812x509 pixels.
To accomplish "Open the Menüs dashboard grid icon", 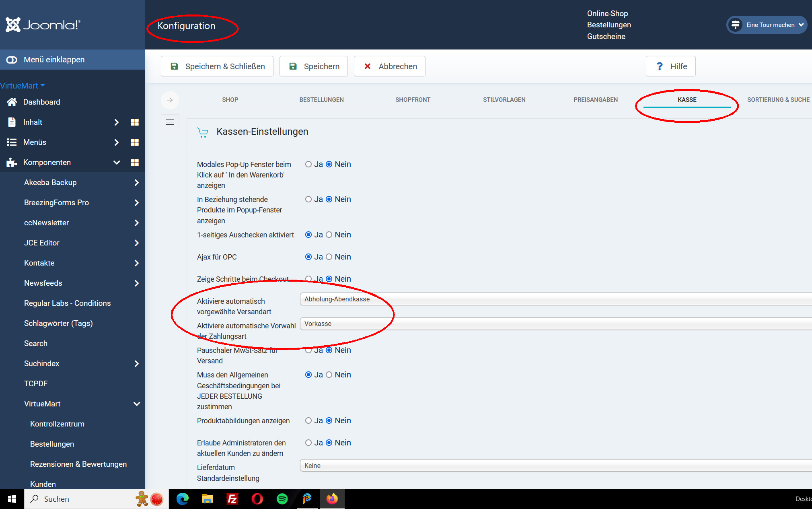I will pyautogui.click(x=135, y=142).
